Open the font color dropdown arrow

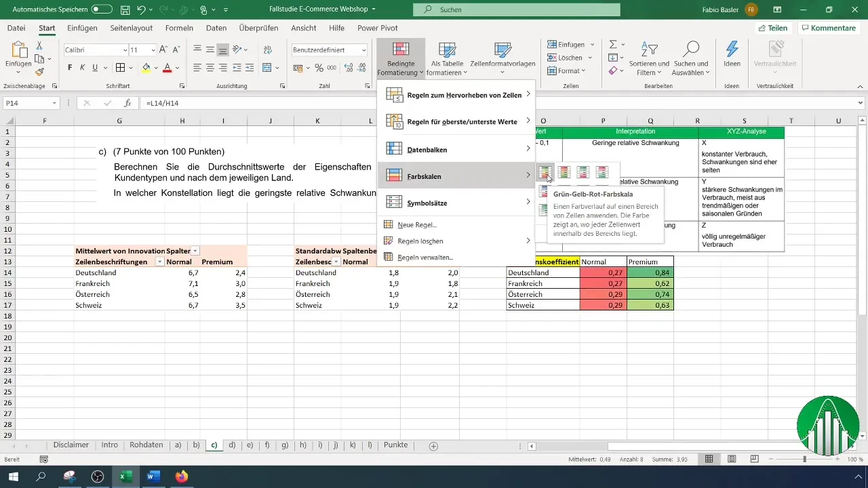point(176,67)
